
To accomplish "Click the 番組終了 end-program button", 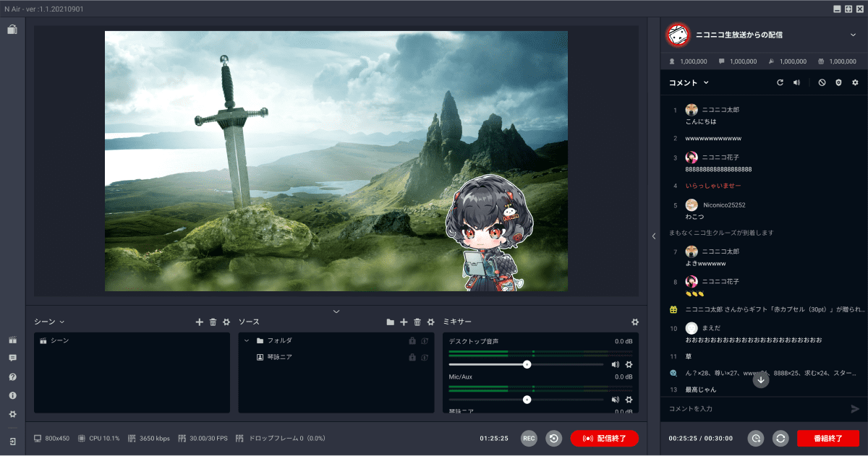I will 828,438.
